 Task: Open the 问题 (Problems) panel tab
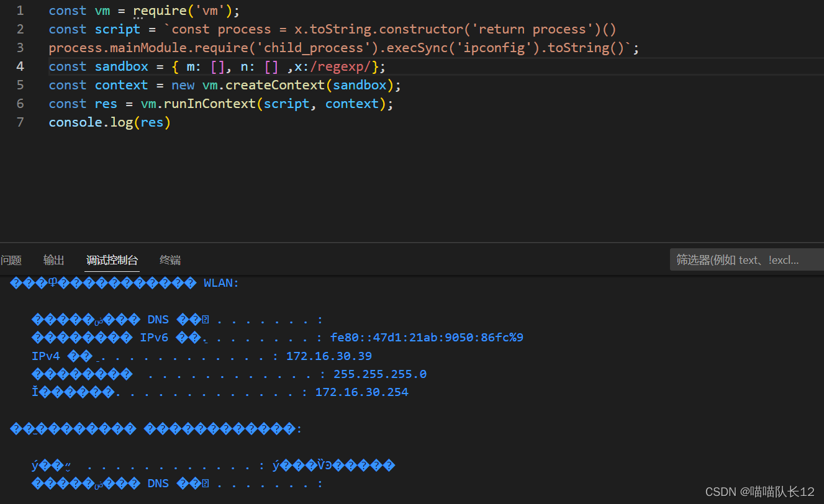[11, 260]
